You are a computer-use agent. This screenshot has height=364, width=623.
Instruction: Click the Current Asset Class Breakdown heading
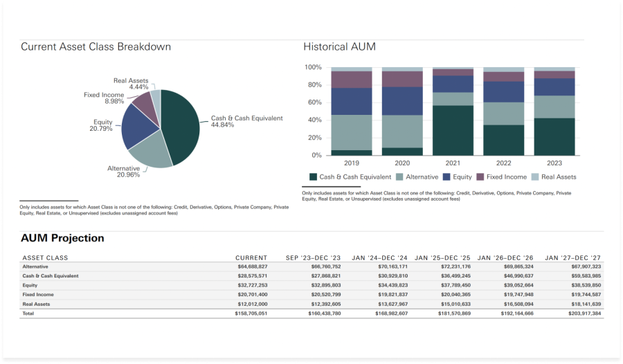coord(96,47)
